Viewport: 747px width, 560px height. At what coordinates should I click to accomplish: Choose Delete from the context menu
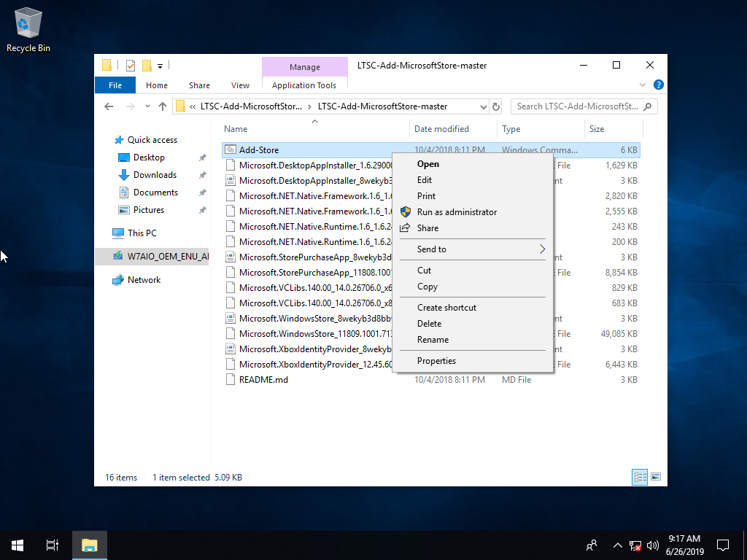coord(473,324)
